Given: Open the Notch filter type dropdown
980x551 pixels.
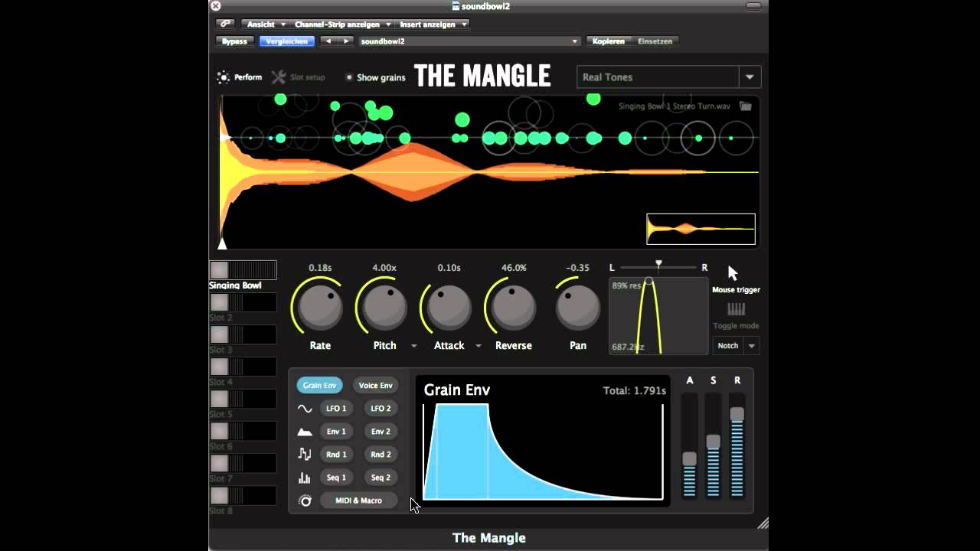Looking at the screenshot, I should click(736, 346).
